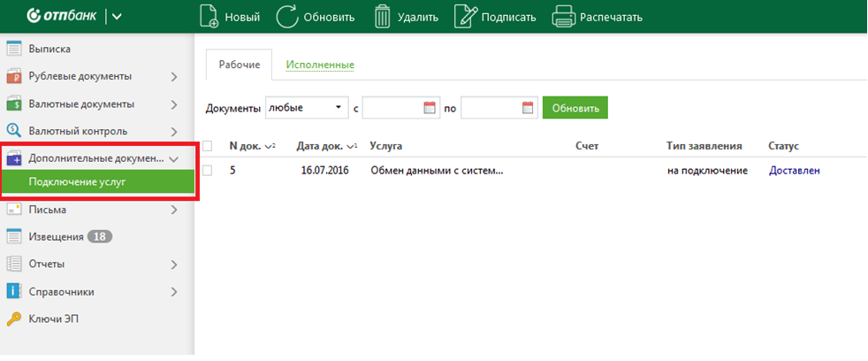Open the Документы 'любые' dropdown
Screen dimensions: 868x361
[x=307, y=108]
